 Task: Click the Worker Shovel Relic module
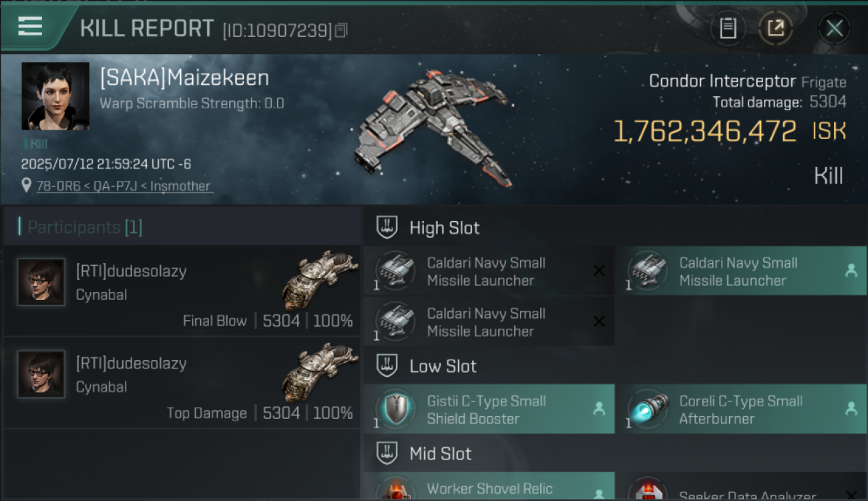[489, 487]
